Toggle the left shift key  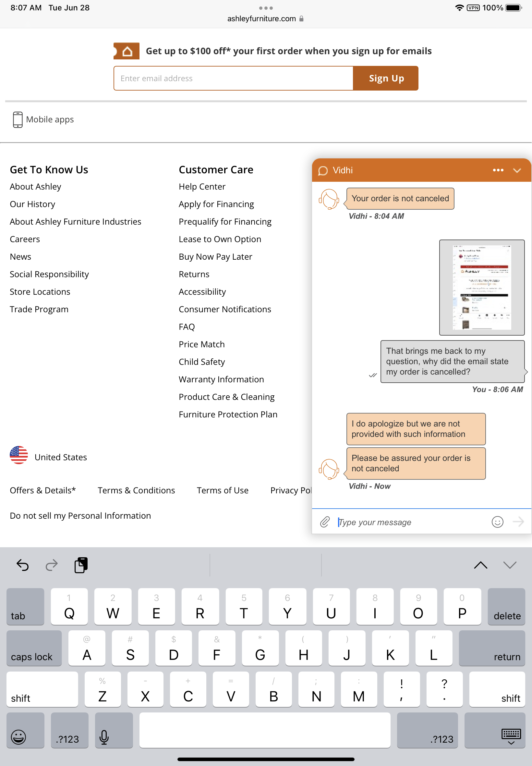[x=42, y=689]
